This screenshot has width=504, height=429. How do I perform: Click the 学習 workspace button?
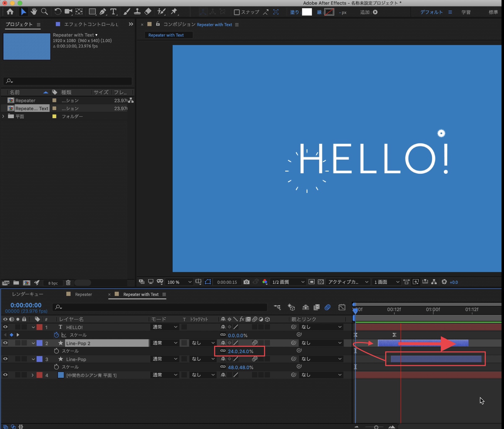[x=466, y=12]
